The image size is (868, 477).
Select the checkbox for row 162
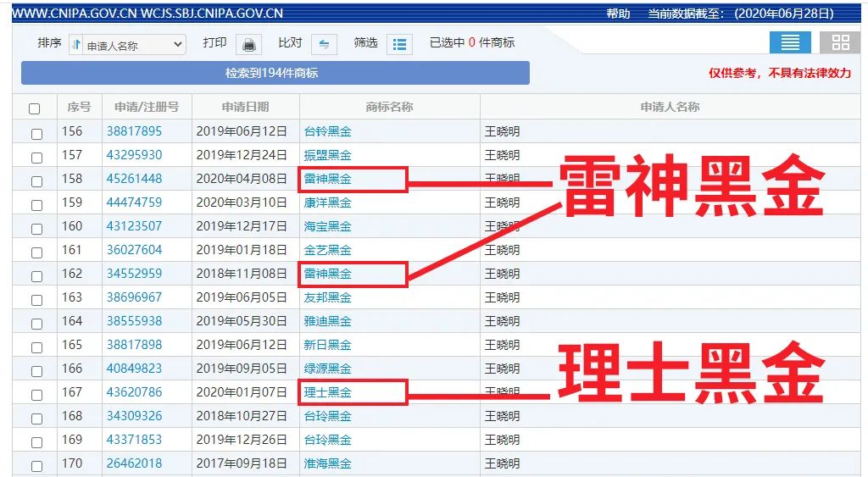click(x=36, y=276)
